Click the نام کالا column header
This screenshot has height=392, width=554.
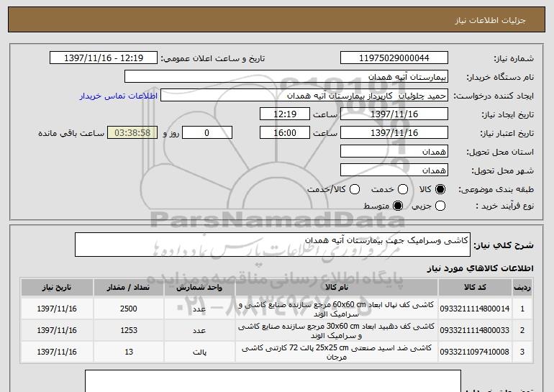point(337,288)
